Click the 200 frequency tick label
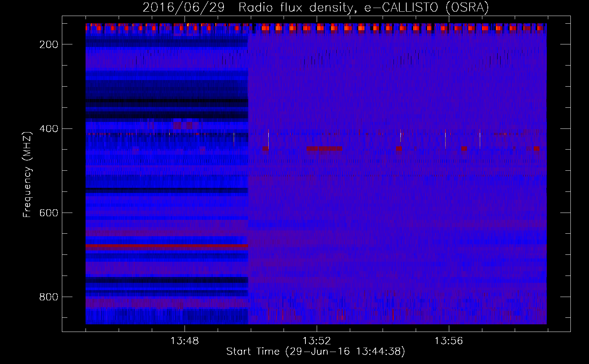Image resolution: width=589 pixels, height=364 pixels. 49,44
